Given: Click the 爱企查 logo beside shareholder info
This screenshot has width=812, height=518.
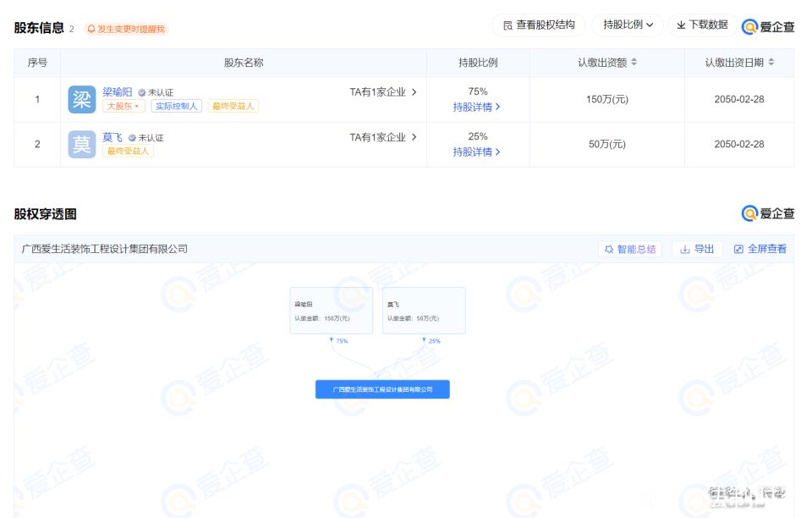Looking at the screenshot, I should click(768, 27).
